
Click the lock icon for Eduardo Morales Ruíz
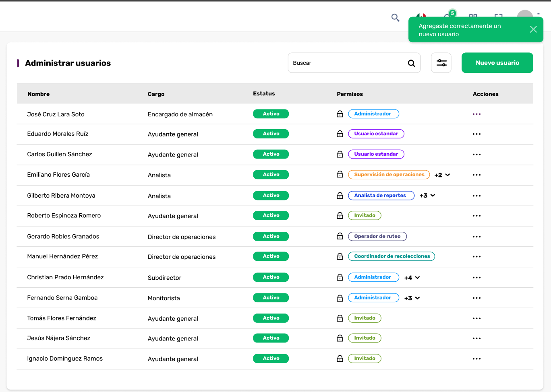point(340,134)
